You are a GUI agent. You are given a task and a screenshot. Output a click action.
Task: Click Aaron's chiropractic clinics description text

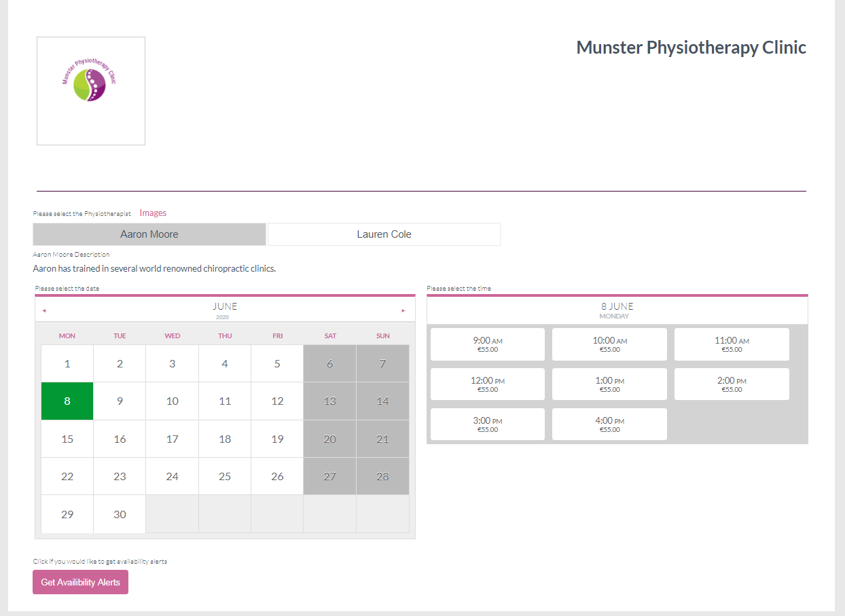154,268
